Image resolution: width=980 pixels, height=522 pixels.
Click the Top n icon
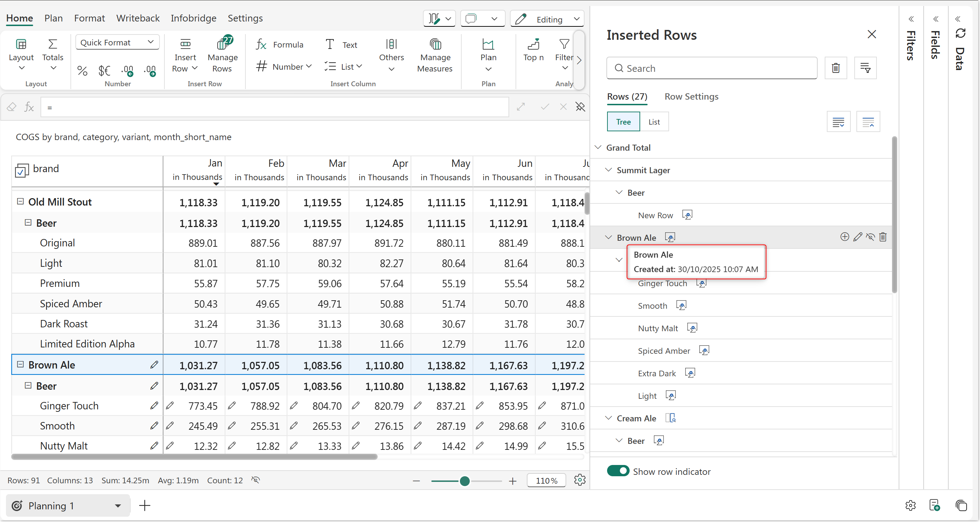(533, 45)
